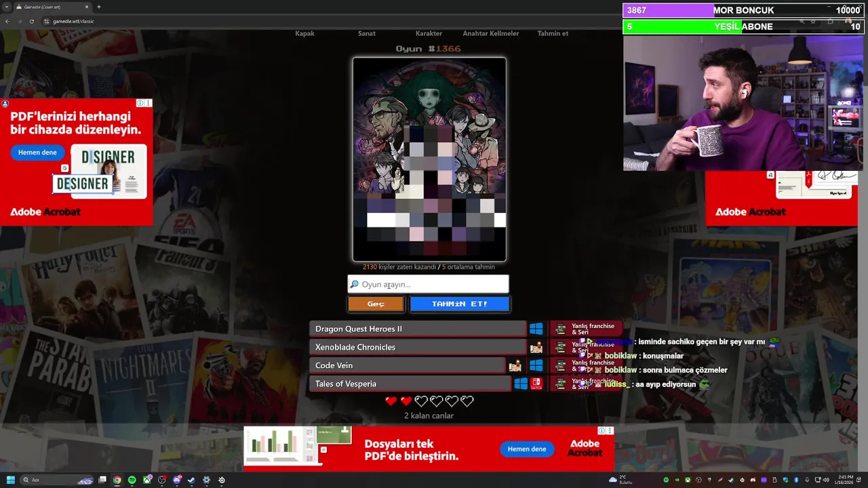Click the orange Geç skip button
868x488 pixels.
coord(376,304)
